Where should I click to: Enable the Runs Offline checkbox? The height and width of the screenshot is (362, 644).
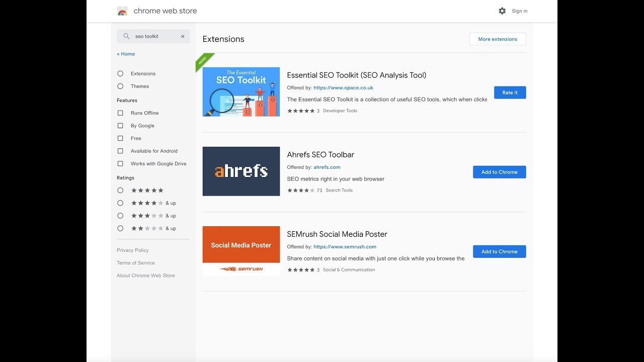[120, 113]
